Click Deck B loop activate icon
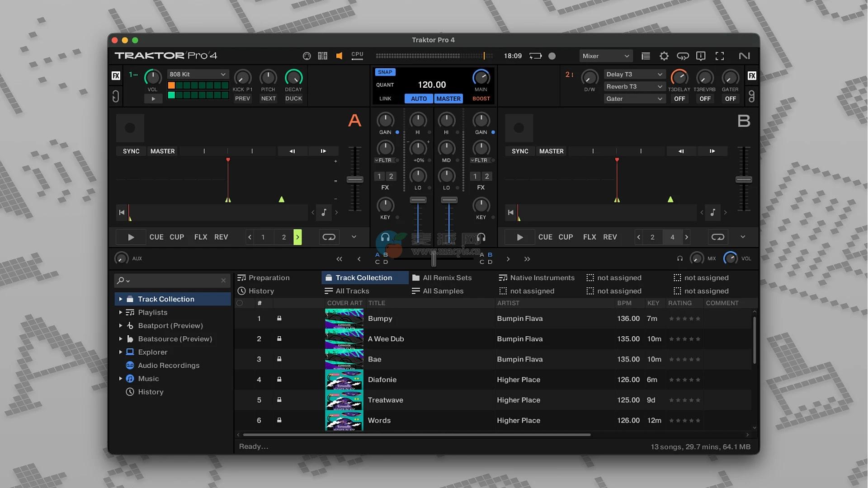The width and height of the screenshot is (868, 488). (717, 237)
